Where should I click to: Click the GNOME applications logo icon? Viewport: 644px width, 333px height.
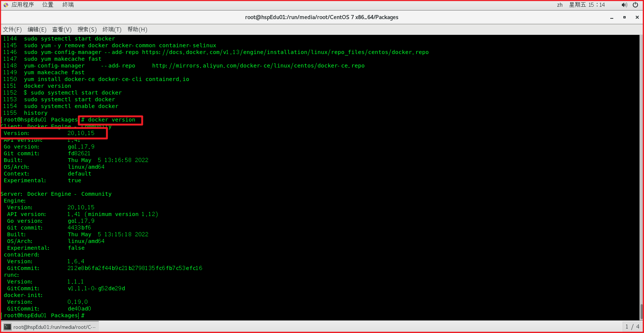(x=6, y=5)
